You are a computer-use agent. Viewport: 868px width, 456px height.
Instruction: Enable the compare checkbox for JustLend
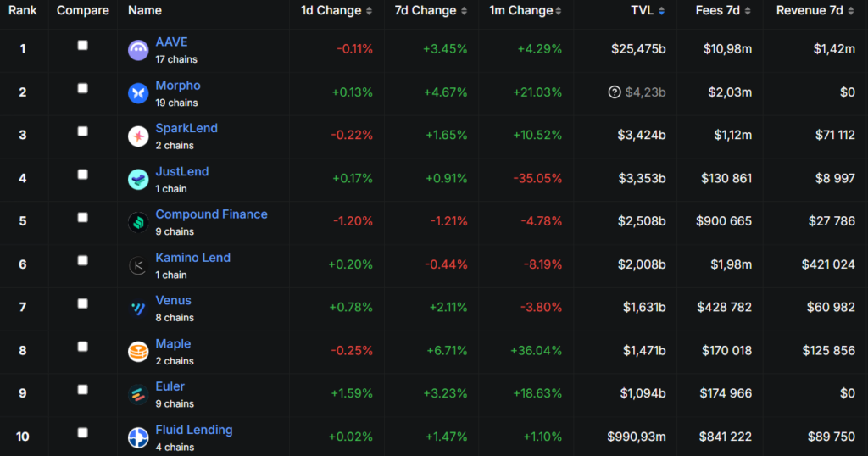coord(82,174)
